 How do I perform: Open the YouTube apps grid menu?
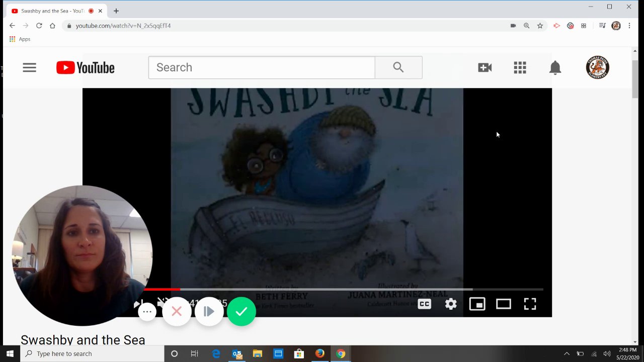(x=520, y=67)
